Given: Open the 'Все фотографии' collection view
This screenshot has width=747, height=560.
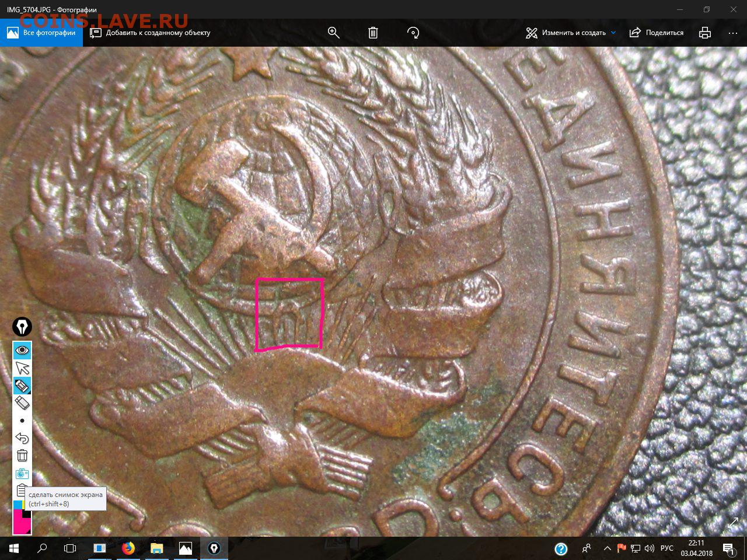Looking at the screenshot, I should coord(41,33).
